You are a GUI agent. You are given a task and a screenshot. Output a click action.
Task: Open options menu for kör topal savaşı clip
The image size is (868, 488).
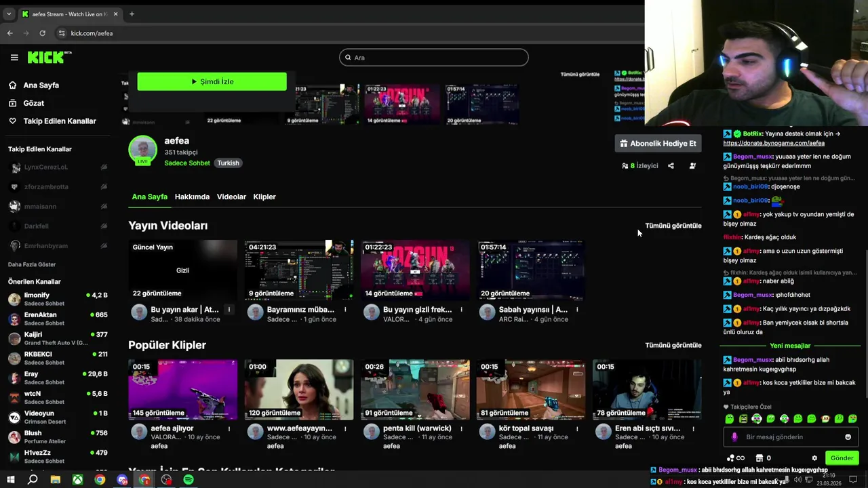[577, 429]
